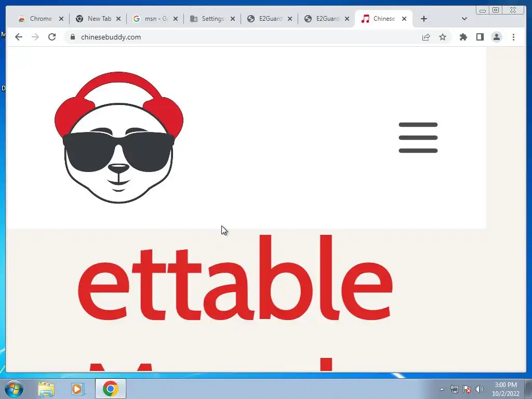532x399 pixels.
Task: Open the Action Center flag icon
Action: (x=467, y=389)
